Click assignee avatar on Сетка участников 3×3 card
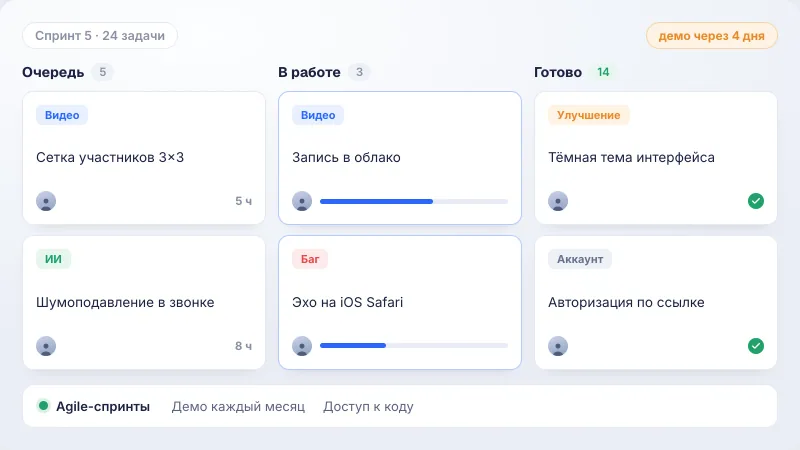The width and height of the screenshot is (800, 450). click(x=46, y=201)
